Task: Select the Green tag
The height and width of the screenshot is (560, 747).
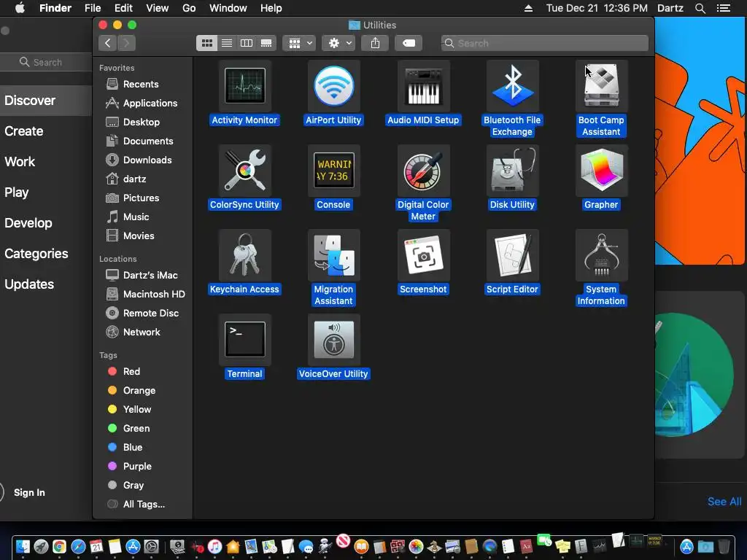Action: coord(128,429)
